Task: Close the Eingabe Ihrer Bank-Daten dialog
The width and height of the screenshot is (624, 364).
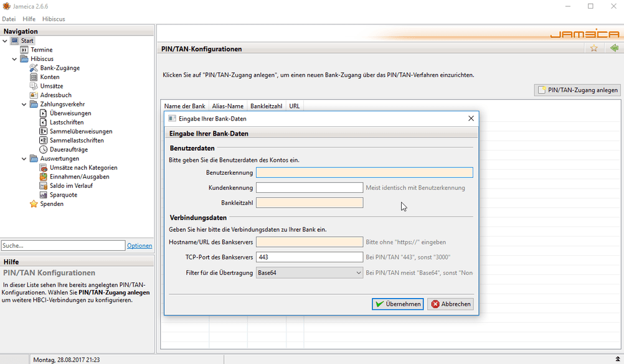Action: coord(471,119)
